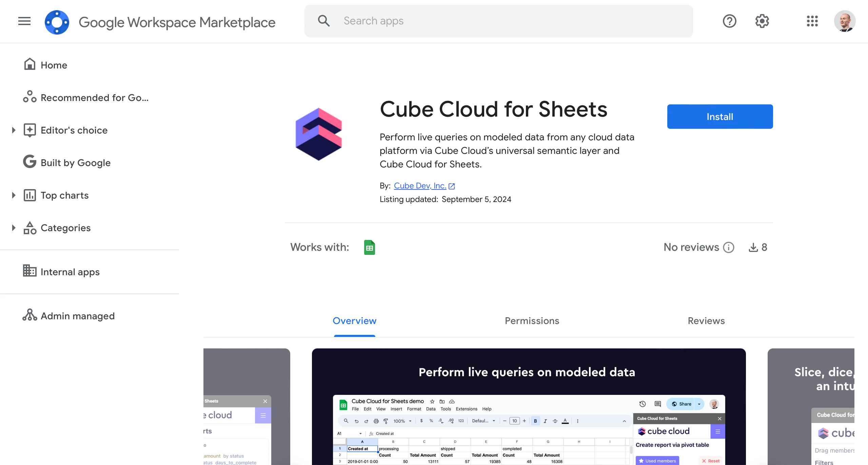This screenshot has height=465, width=868.
Task: Click the No reviews info icon
Action: click(x=729, y=247)
